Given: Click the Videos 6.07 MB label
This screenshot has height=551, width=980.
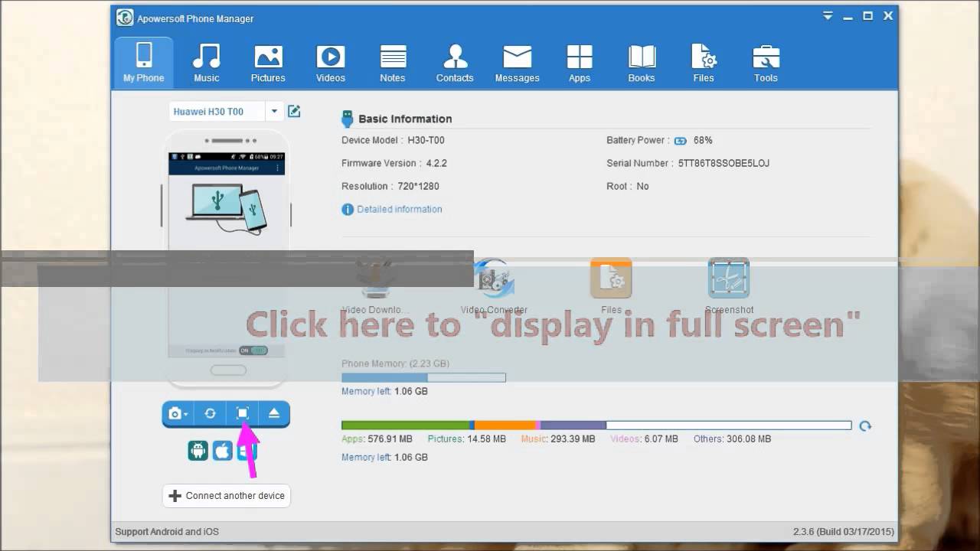Looking at the screenshot, I should click(644, 439).
